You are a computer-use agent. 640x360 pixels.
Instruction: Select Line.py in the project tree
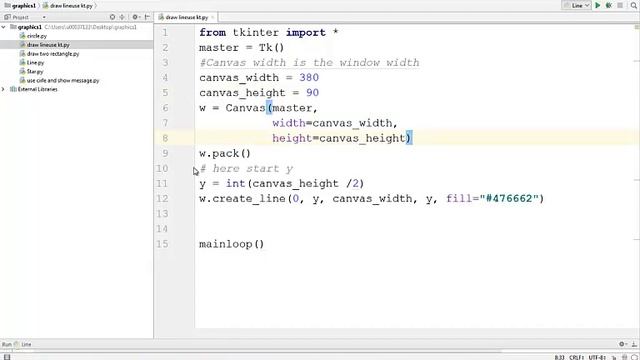tap(35, 63)
